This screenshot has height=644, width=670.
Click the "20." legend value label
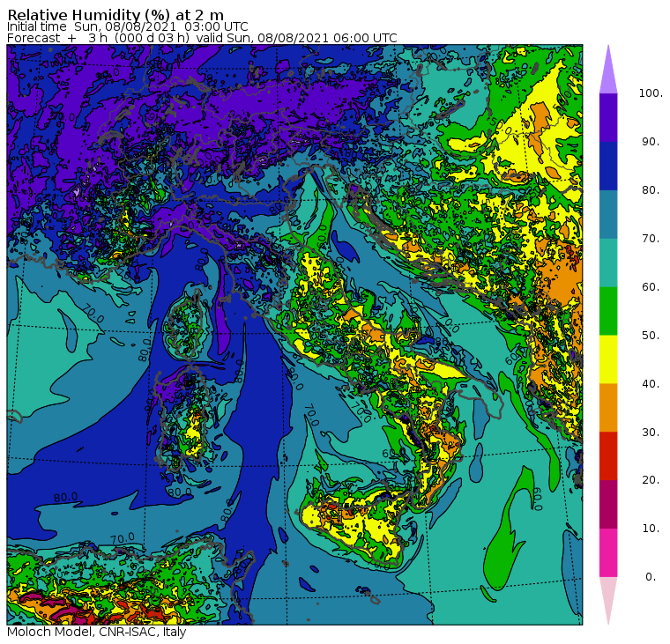coord(651,480)
